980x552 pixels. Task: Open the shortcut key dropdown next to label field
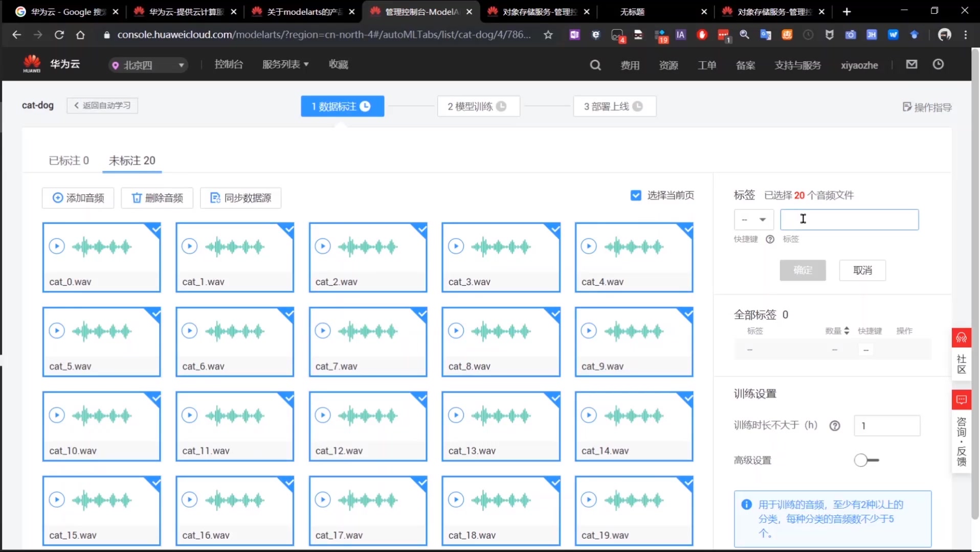point(753,219)
